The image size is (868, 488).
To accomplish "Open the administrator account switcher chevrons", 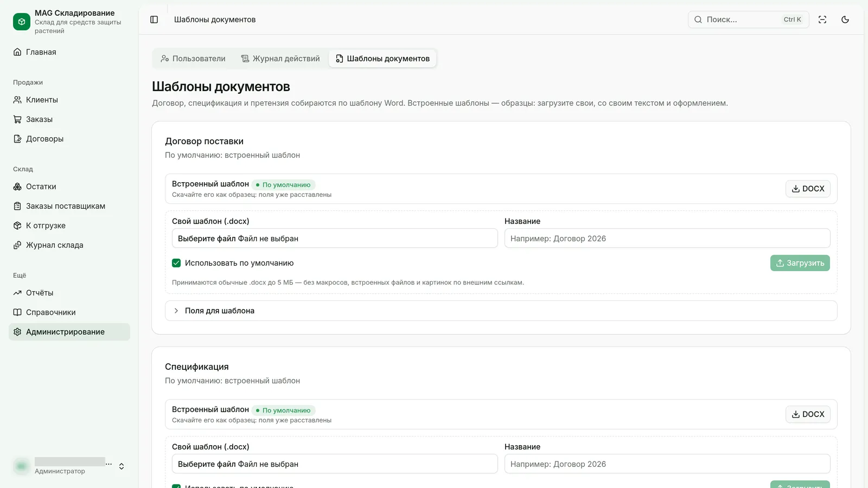I will (122, 466).
